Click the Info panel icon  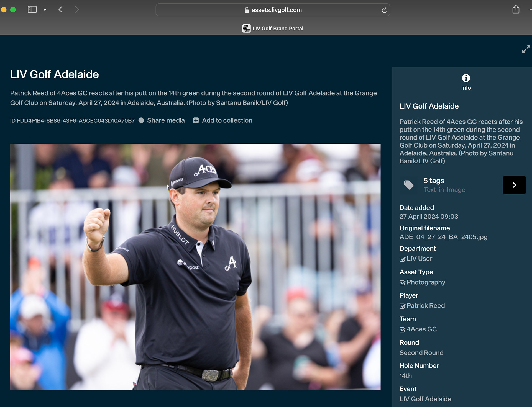[466, 78]
